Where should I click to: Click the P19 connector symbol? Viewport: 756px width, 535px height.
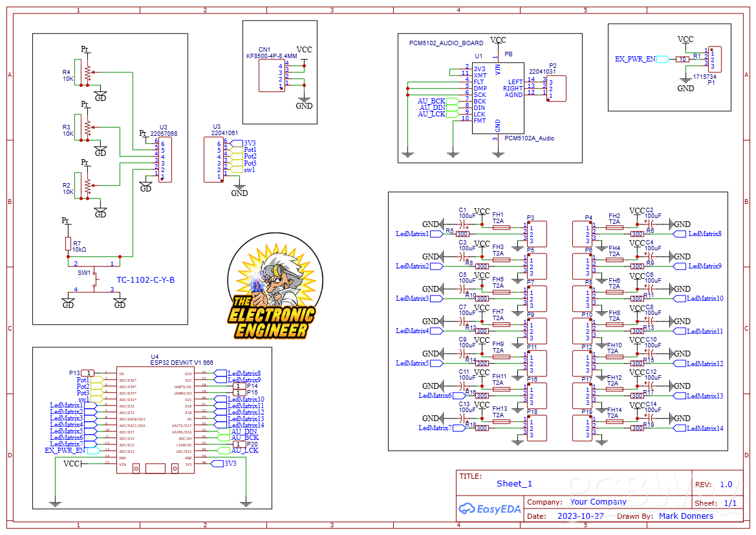(x=582, y=428)
